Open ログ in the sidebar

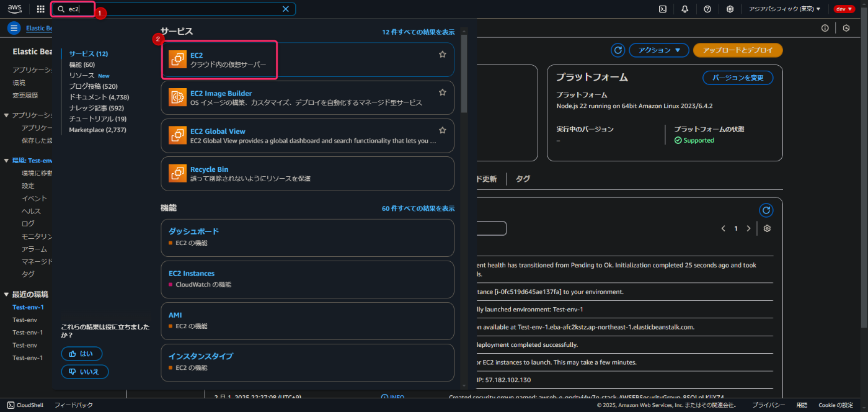click(x=28, y=223)
